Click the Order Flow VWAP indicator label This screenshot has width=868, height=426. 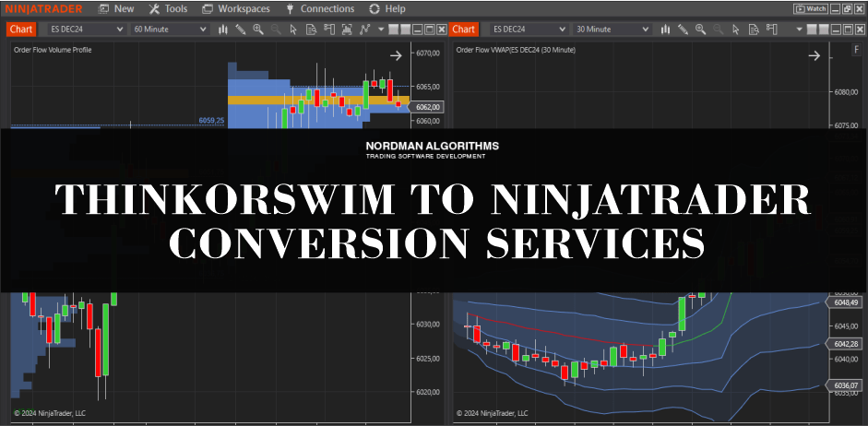[x=516, y=50]
